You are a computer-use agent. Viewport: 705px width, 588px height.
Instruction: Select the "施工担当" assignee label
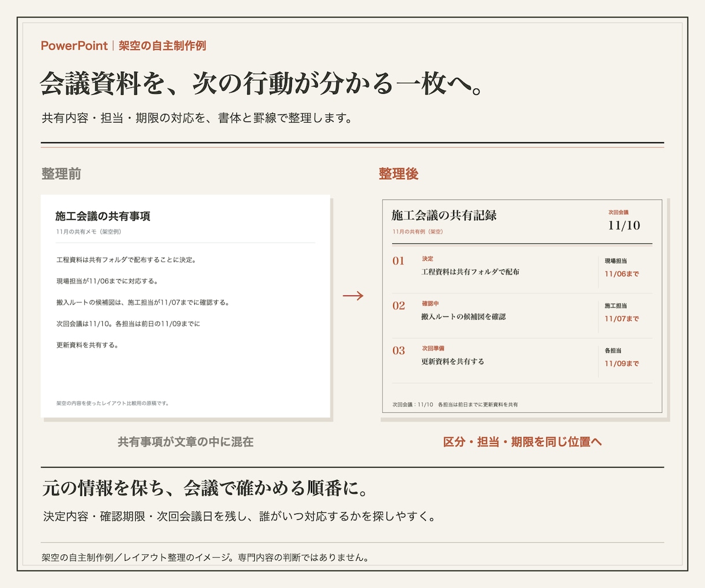click(x=616, y=306)
